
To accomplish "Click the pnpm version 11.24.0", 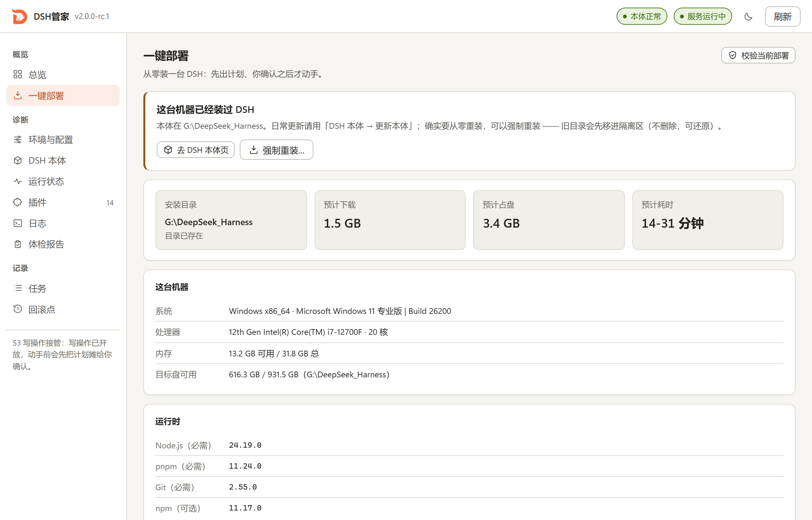I will click(245, 466).
